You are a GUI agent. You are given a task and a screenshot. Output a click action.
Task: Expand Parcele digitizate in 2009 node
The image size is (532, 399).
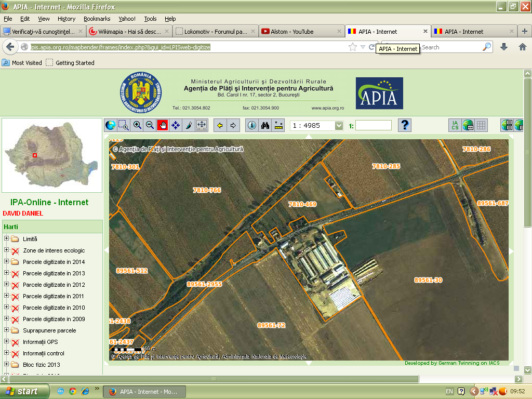point(6,318)
